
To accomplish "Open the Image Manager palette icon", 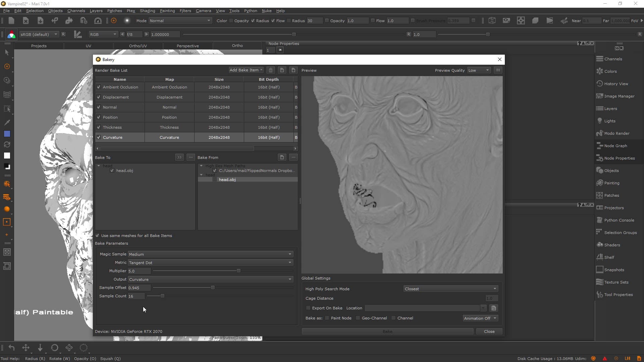I will point(600,96).
